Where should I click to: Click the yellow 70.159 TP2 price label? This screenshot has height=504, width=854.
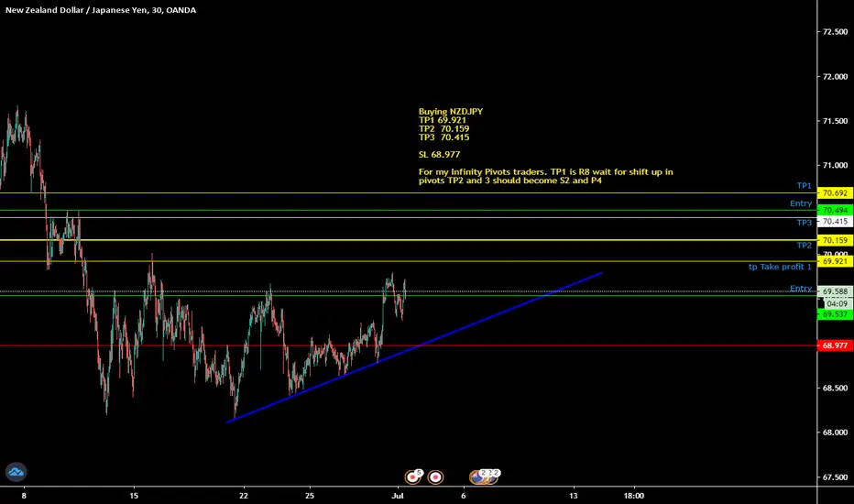point(835,240)
